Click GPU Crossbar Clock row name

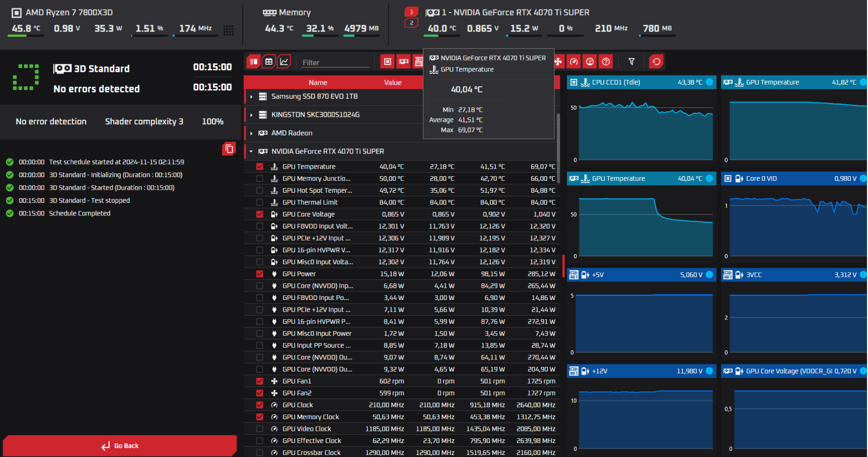[x=312, y=452]
